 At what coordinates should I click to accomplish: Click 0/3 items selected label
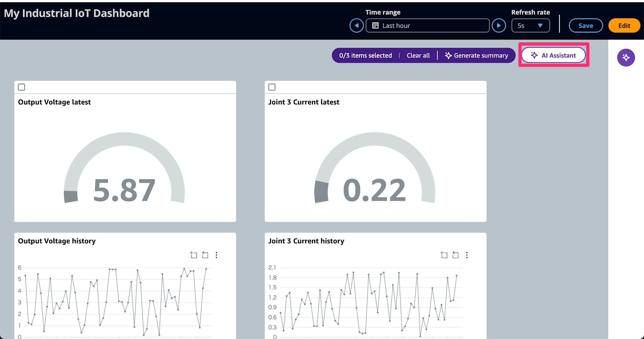(x=365, y=56)
